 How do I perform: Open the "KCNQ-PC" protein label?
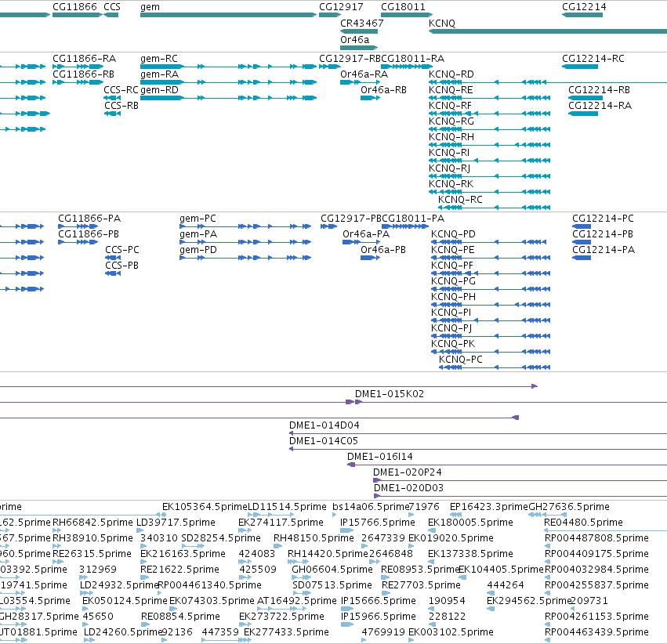(461, 359)
